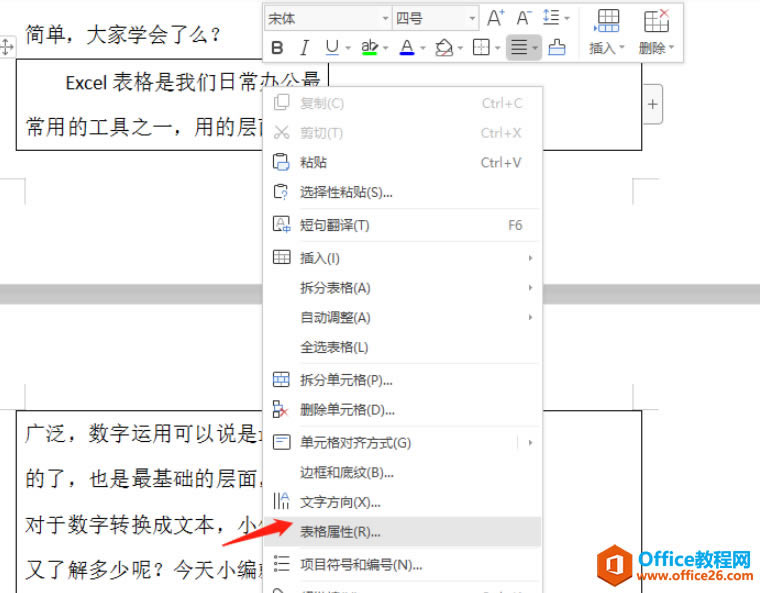
Task: Click the paste-special icon beside 选择性粘贴
Action: pyautogui.click(x=281, y=192)
